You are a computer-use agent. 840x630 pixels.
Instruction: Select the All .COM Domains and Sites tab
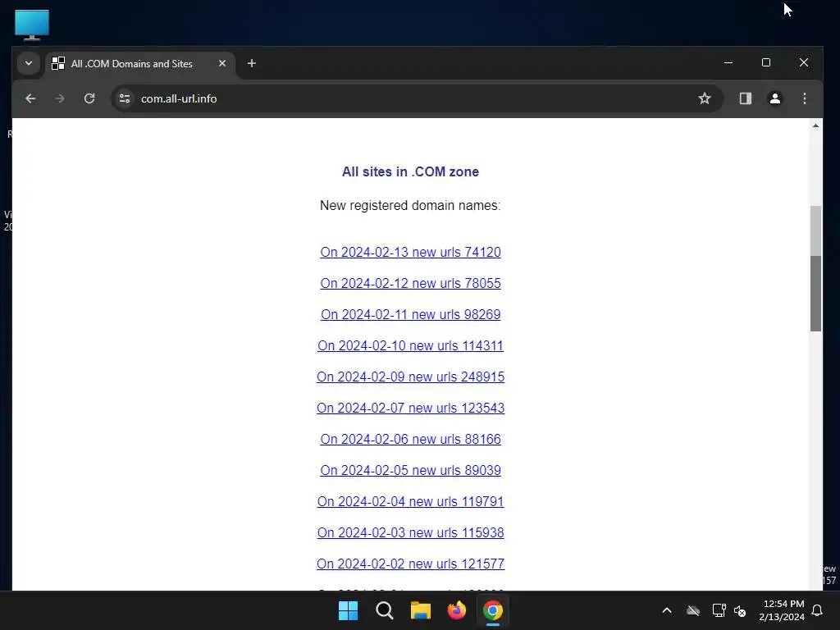(x=140, y=63)
